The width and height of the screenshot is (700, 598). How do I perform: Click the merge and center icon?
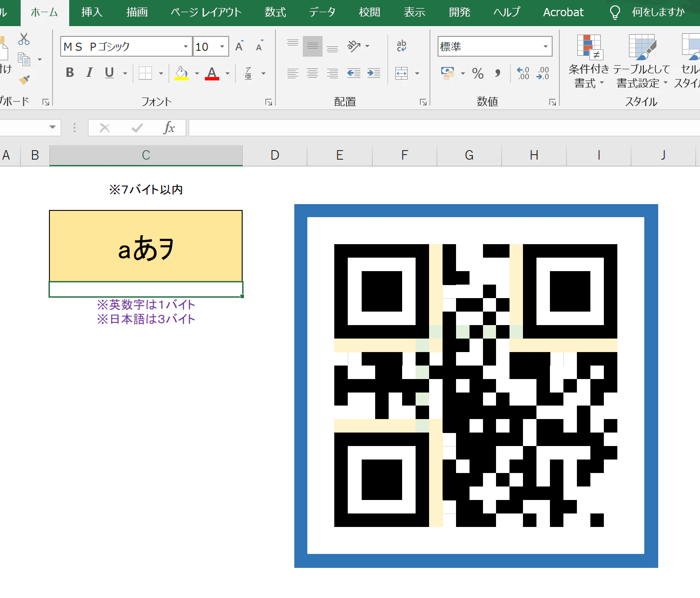click(402, 73)
